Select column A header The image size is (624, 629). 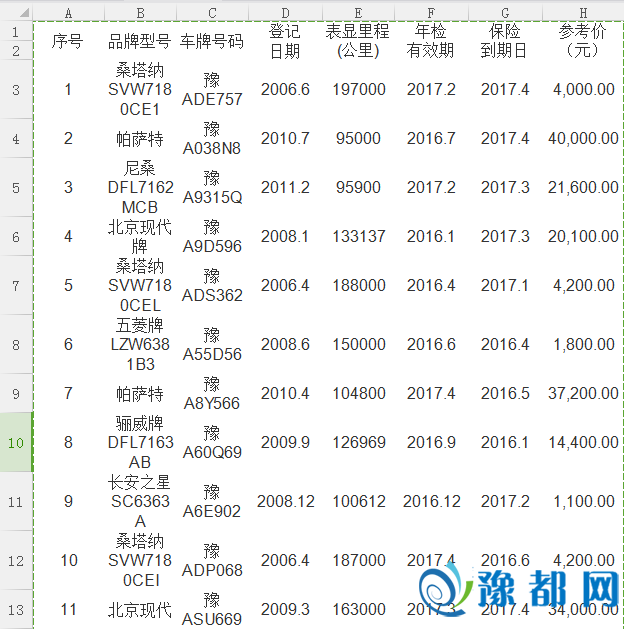68,12
